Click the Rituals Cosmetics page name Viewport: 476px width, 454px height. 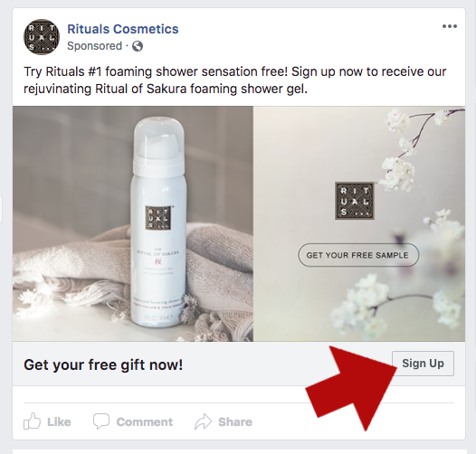coord(123,29)
